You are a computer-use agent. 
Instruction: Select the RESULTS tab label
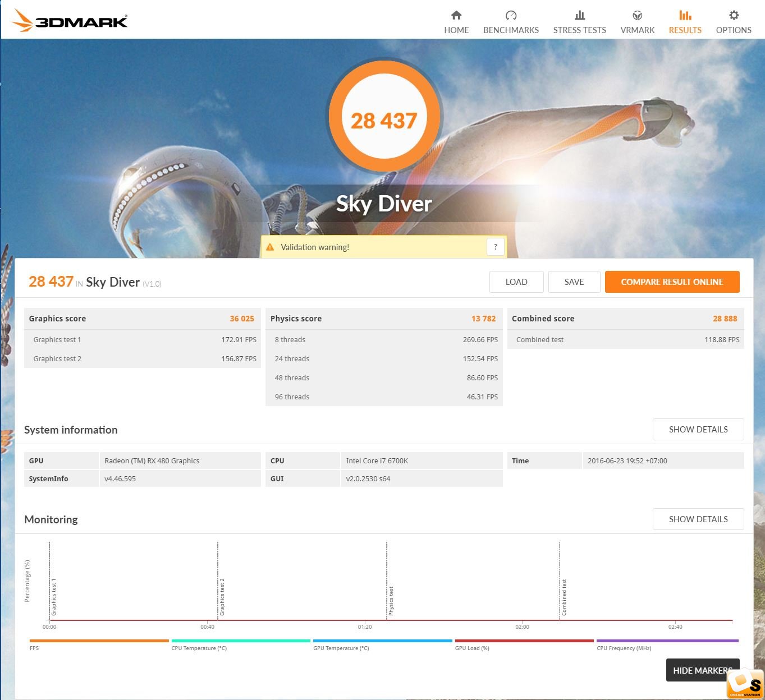point(685,30)
